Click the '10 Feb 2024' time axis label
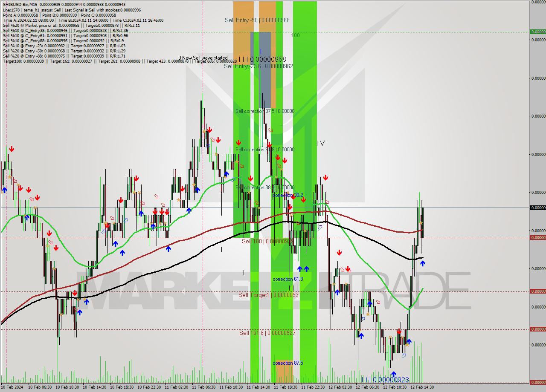This screenshot has height=392, width=546. point(12,387)
